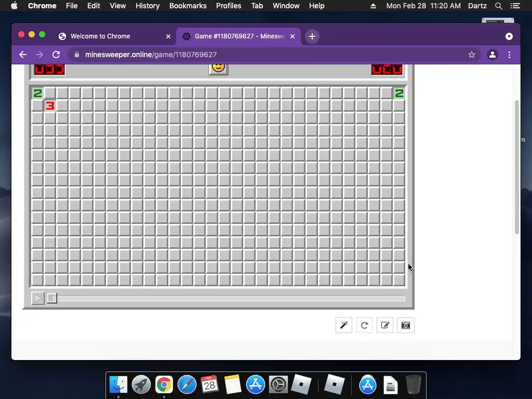The width and height of the screenshot is (532, 399).
Task: Click the red 3 cell
Action: [50, 105]
